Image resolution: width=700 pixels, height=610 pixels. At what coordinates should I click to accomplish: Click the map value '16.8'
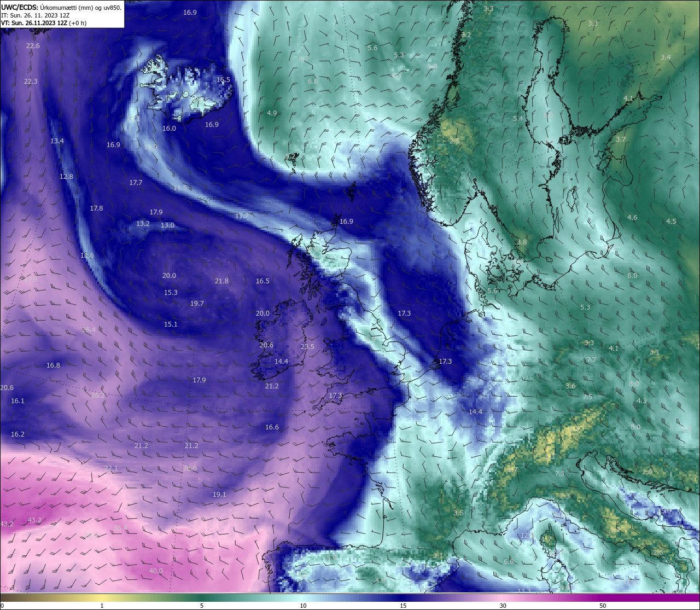pos(53,365)
